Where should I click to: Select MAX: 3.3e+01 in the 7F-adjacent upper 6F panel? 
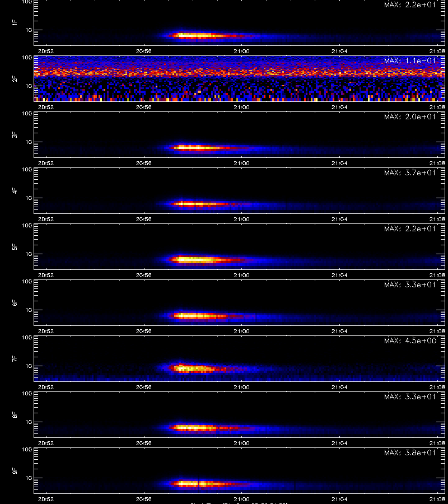(x=410, y=285)
